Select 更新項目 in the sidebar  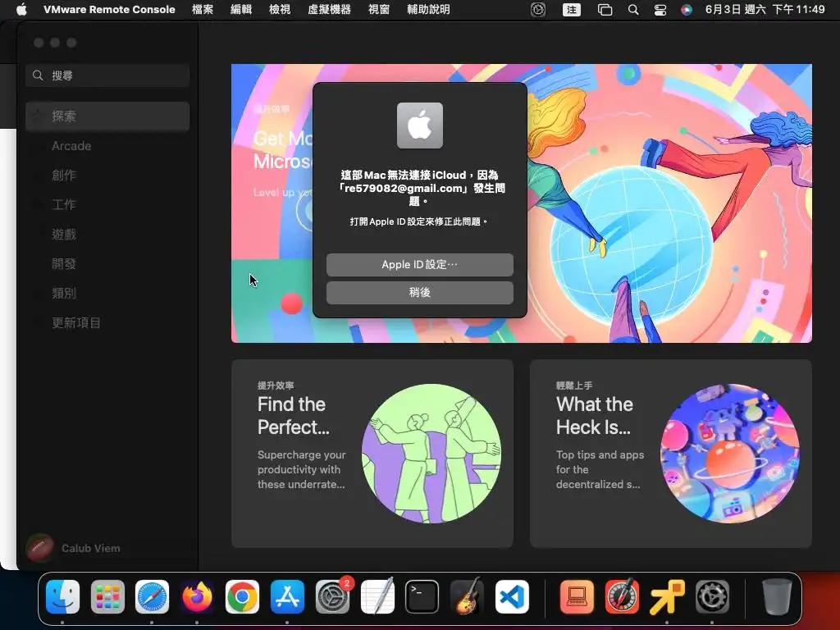[x=107, y=322]
